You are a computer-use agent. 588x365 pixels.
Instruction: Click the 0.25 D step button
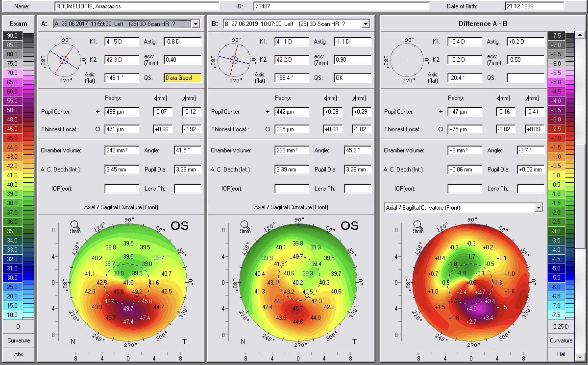click(x=561, y=327)
